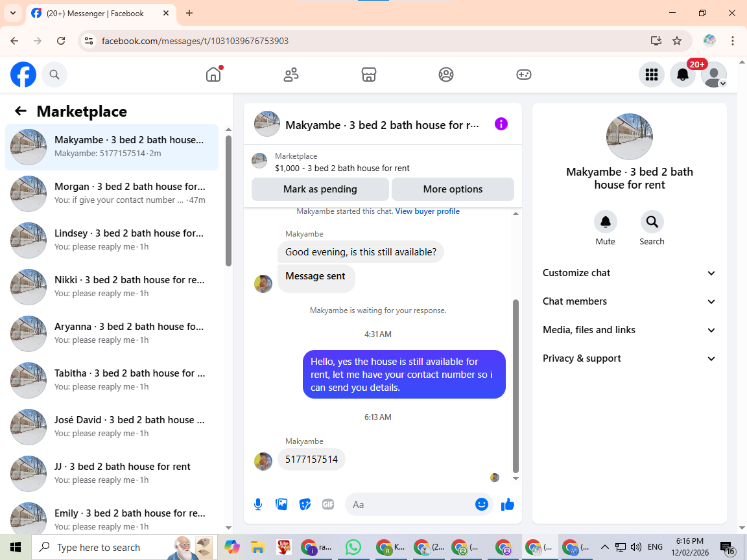747x560 pixels.
Task: Click the site information icon in address bar
Action: click(x=89, y=41)
